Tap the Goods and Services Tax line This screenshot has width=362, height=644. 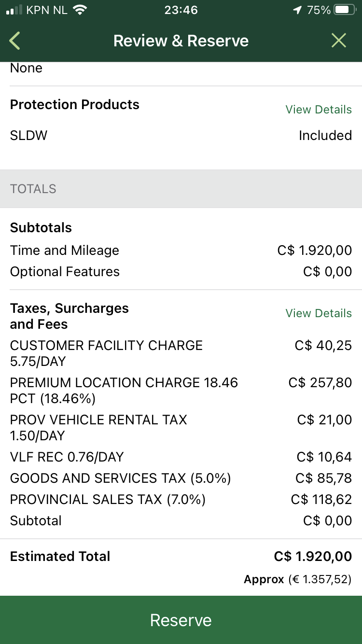point(181,478)
